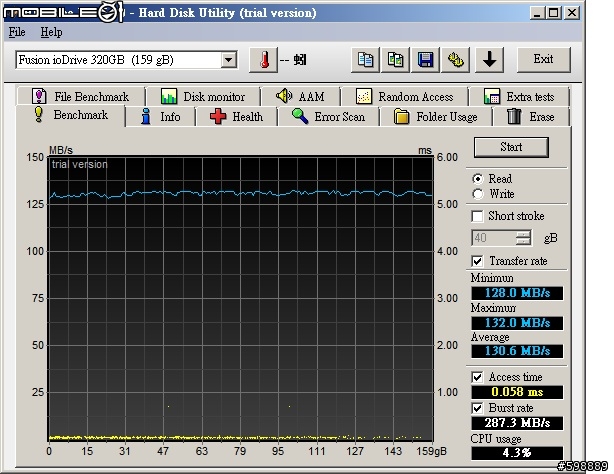614x474 pixels.
Task: Open the temperature thermometer icon
Action: [x=264, y=60]
